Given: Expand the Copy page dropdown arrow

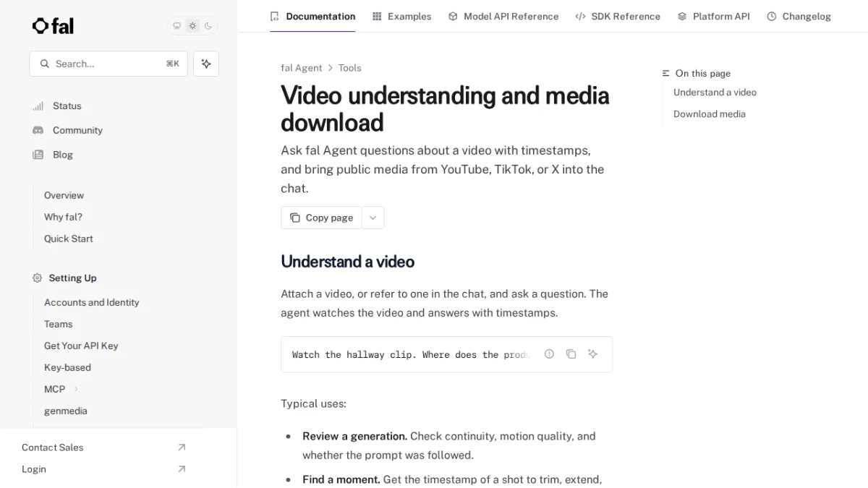Looking at the screenshot, I should pyautogui.click(x=373, y=218).
